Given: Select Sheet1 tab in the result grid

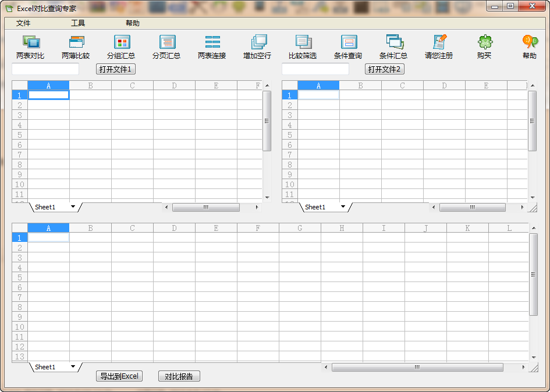Looking at the screenshot, I should pos(45,367).
